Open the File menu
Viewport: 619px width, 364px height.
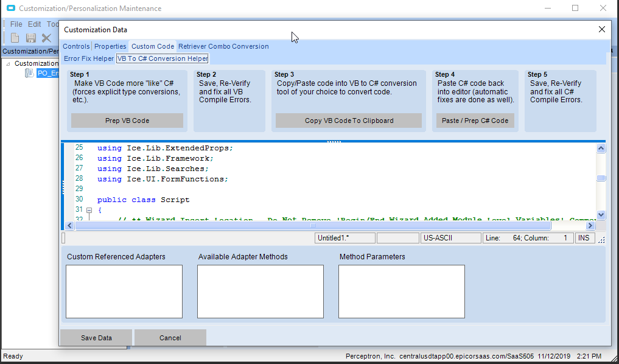tap(16, 24)
